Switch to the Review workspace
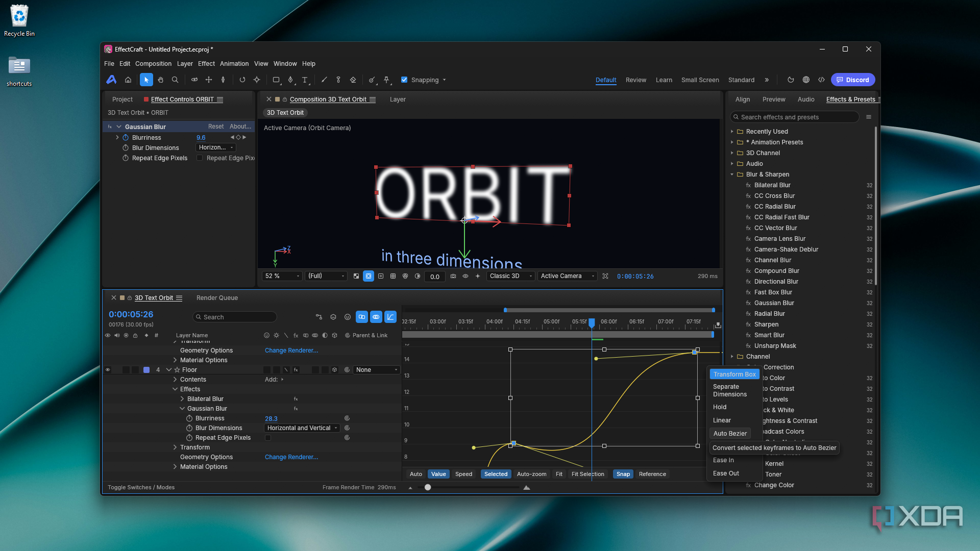Viewport: 980px width, 551px height. coord(636,80)
